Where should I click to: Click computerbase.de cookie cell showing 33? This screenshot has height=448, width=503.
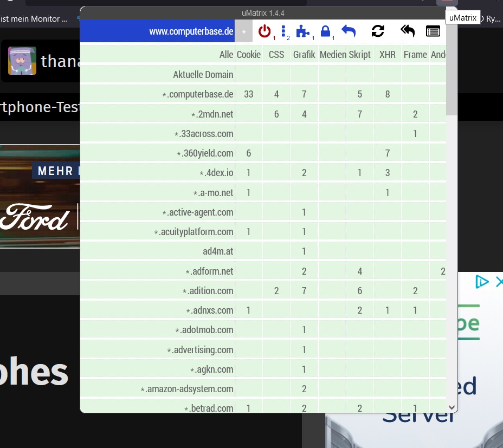249,94
